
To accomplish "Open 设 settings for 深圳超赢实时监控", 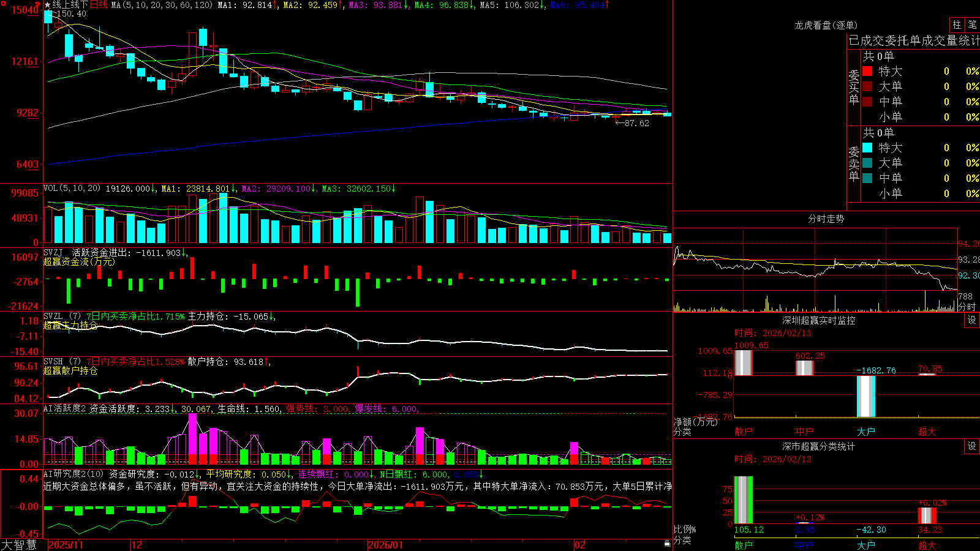I will 972,320.
